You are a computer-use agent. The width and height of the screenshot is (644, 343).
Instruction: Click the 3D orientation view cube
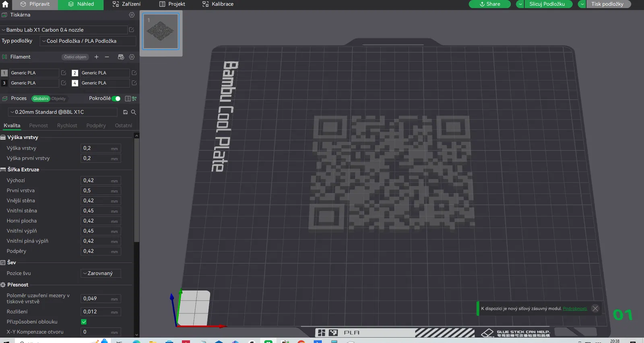(x=194, y=308)
